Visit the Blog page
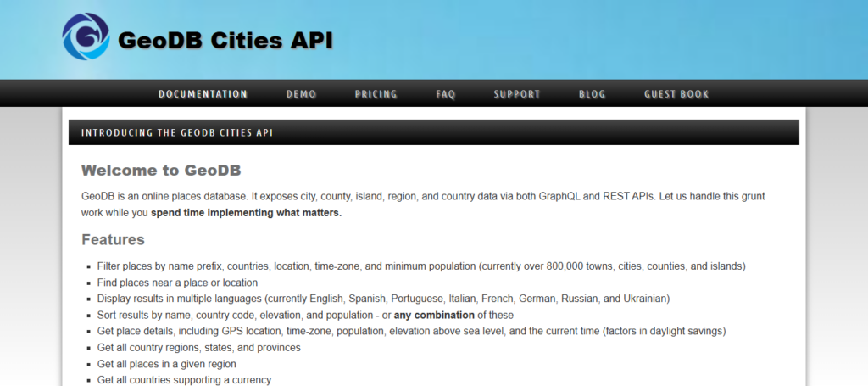The width and height of the screenshot is (868, 386). [x=592, y=94]
